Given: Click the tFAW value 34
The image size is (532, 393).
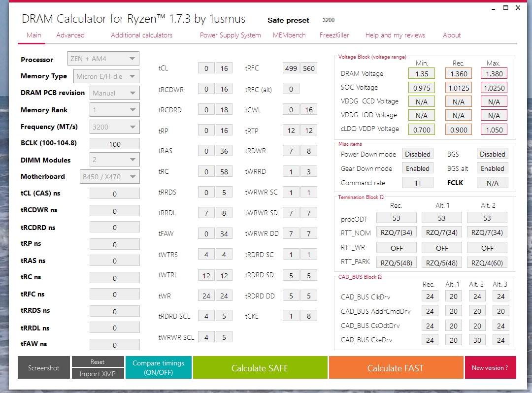Looking at the screenshot, I should coord(224,233).
